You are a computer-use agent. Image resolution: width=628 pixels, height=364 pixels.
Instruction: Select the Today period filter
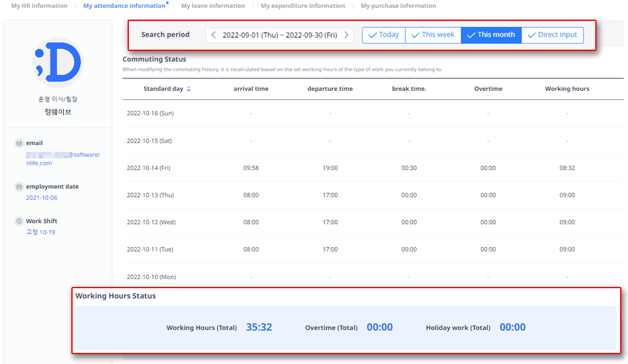point(383,35)
